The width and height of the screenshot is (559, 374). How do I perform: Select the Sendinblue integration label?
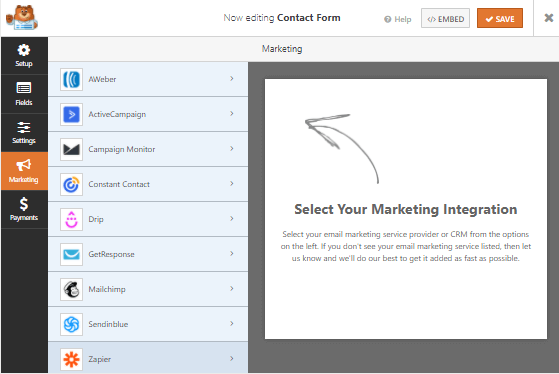(x=108, y=324)
